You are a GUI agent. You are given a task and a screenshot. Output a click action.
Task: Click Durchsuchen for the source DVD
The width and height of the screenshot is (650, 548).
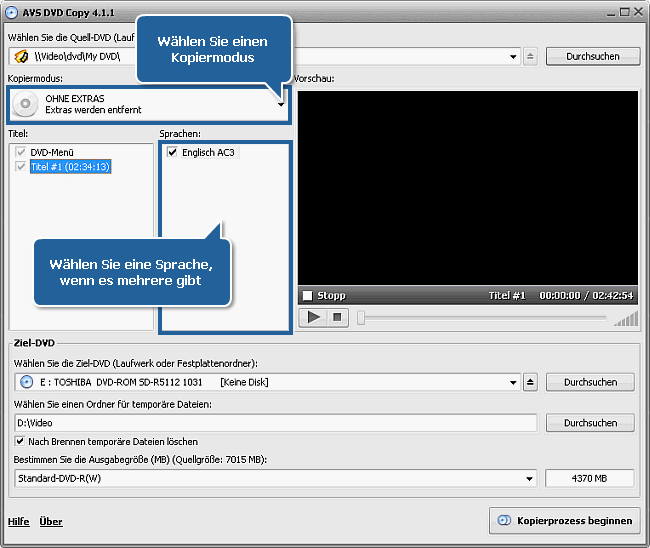pos(593,56)
